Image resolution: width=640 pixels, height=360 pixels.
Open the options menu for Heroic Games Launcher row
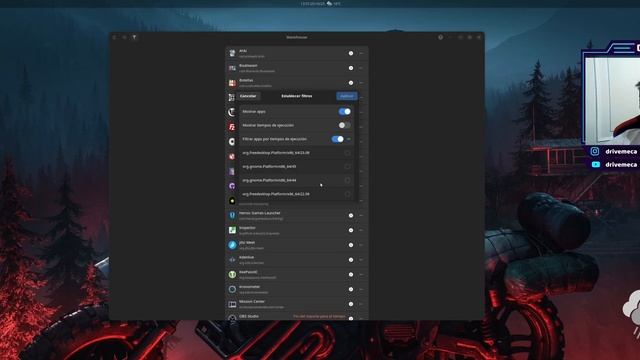tap(361, 216)
